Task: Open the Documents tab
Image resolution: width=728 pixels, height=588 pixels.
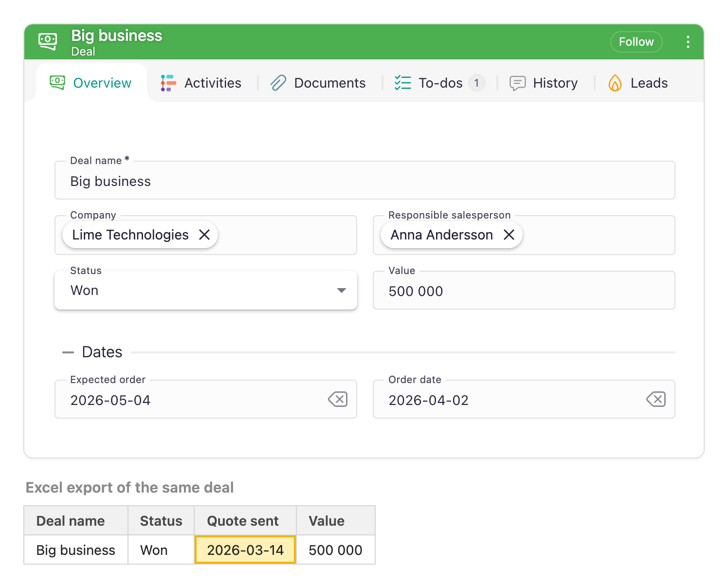Action: point(318,83)
